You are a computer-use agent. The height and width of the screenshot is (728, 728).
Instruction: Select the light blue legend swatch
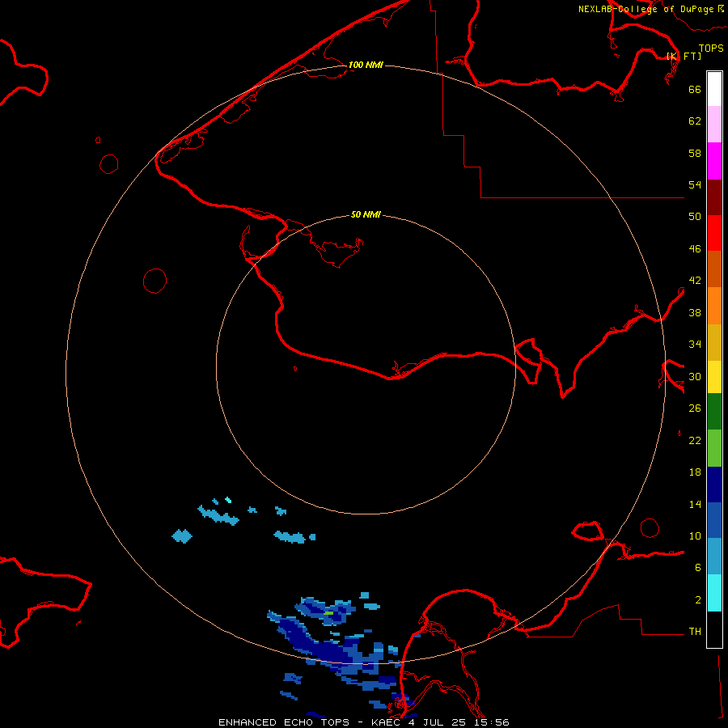click(714, 557)
